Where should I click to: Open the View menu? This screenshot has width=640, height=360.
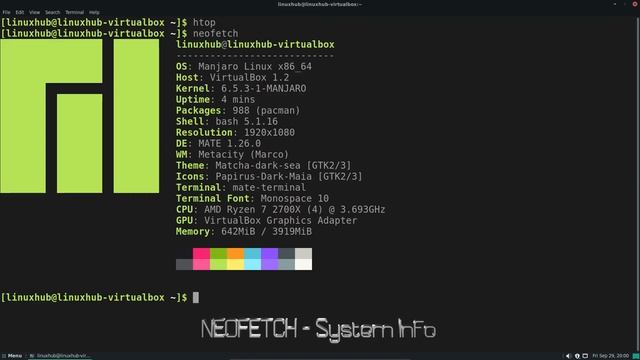coord(35,12)
